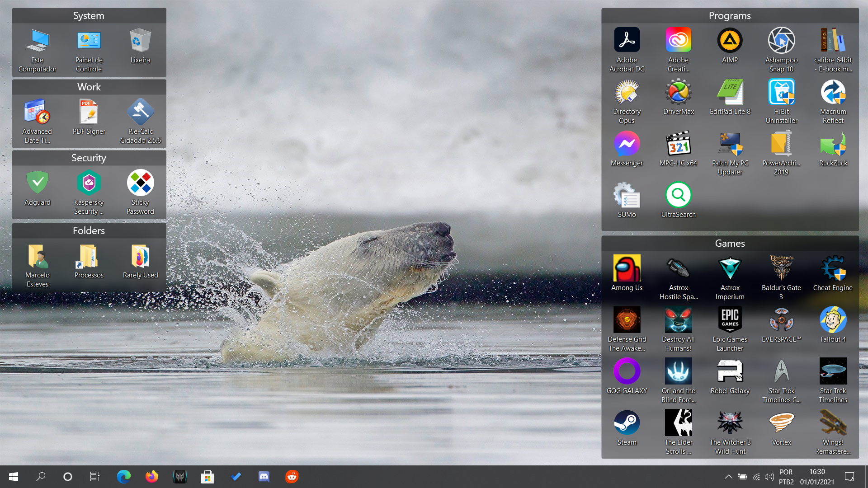Open Lixeira recycle bin
The image size is (868, 488).
point(140,41)
